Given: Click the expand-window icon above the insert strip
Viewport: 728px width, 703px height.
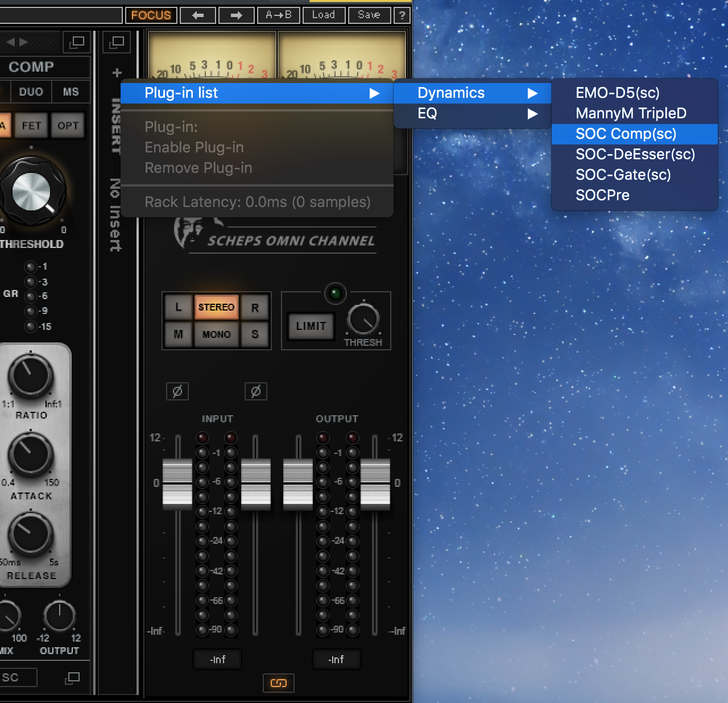Looking at the screenshot, I should pos(117,42).
